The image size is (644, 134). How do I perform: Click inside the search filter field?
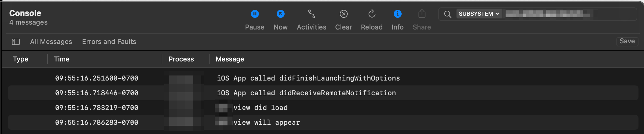(613, 14)
